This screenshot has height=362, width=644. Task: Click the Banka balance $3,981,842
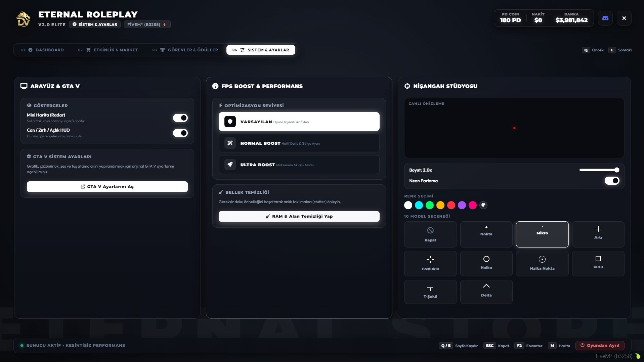(571, 20)
